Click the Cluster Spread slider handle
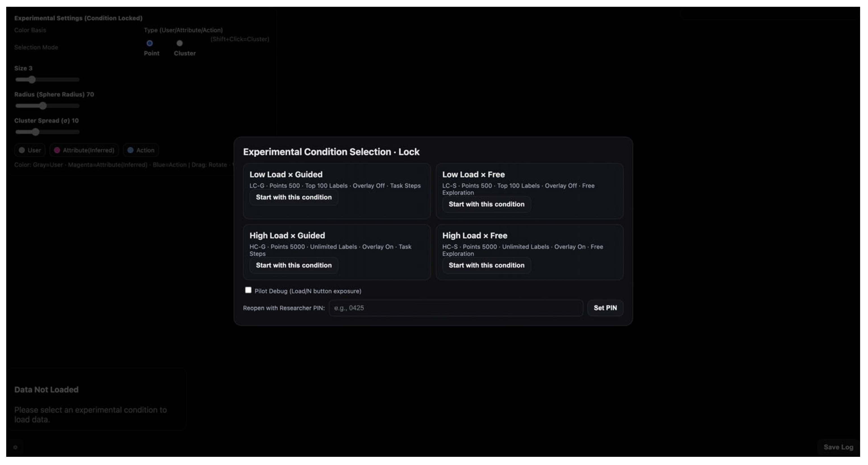Screen dimensions: 868x465 pos(36,132)
